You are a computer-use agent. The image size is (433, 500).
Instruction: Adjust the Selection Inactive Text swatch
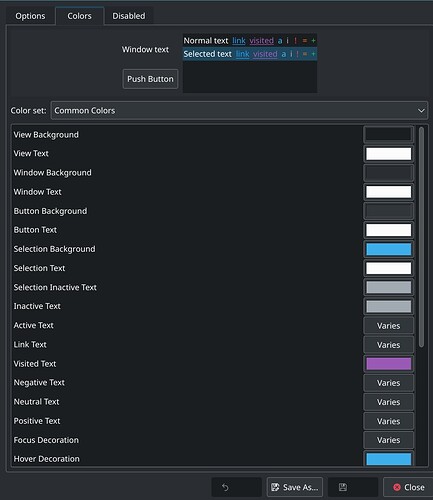click(389, 287)
